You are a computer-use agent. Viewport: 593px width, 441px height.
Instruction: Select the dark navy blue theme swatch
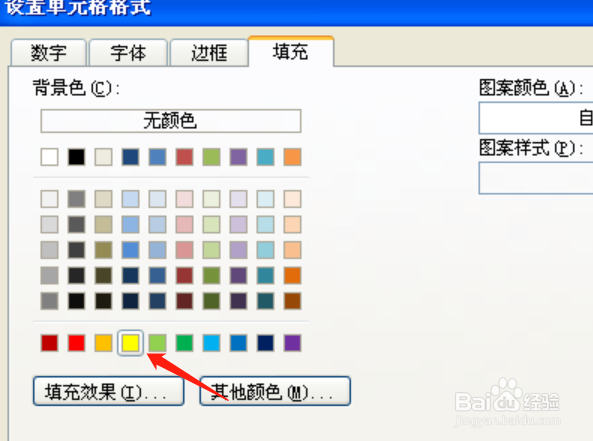point(130,157)
